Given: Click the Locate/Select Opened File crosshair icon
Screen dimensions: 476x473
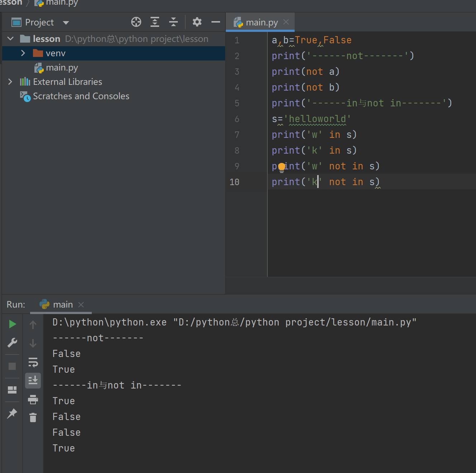Looking at the screenshot, I should tap(136, 22).
